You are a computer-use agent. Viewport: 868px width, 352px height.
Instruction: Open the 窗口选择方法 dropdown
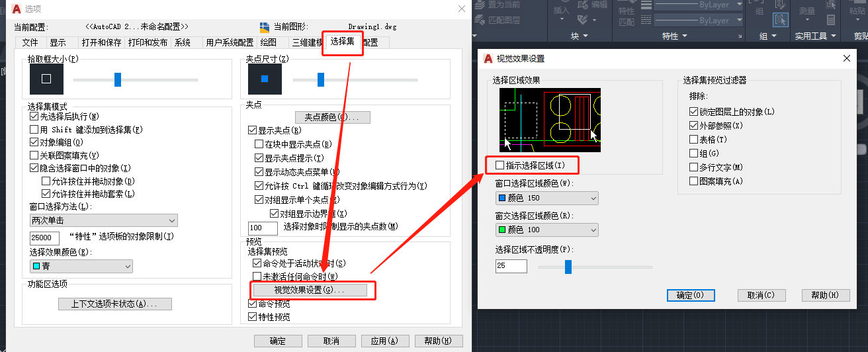103,220
